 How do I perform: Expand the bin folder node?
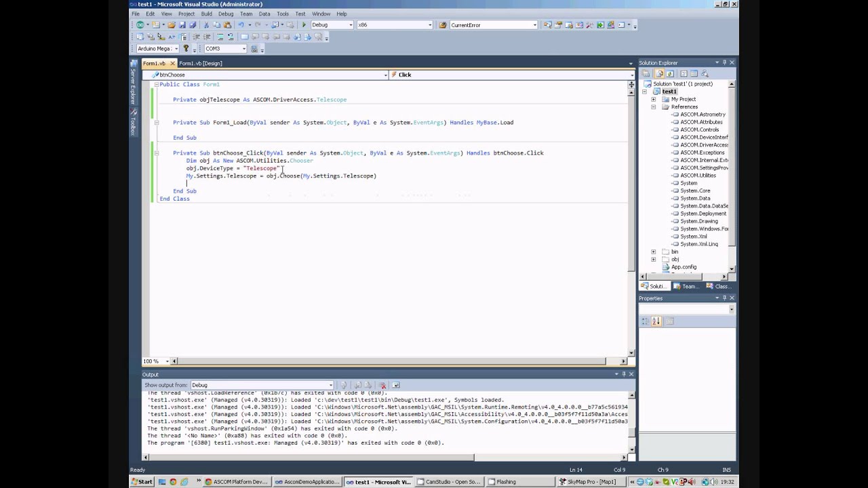654,252
